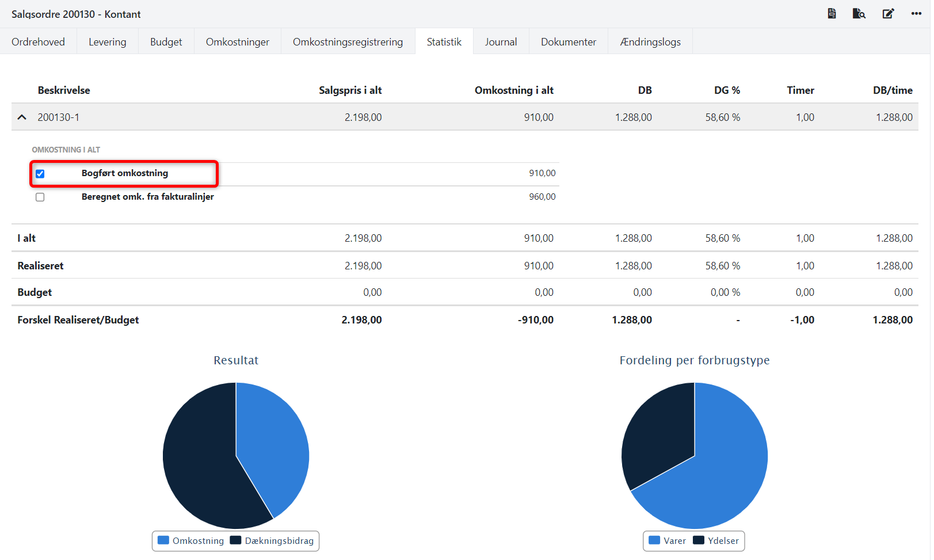Viewport: 934px width, 560px height.
Task: View the Ændringslogs tab
Action: point(650,42)
